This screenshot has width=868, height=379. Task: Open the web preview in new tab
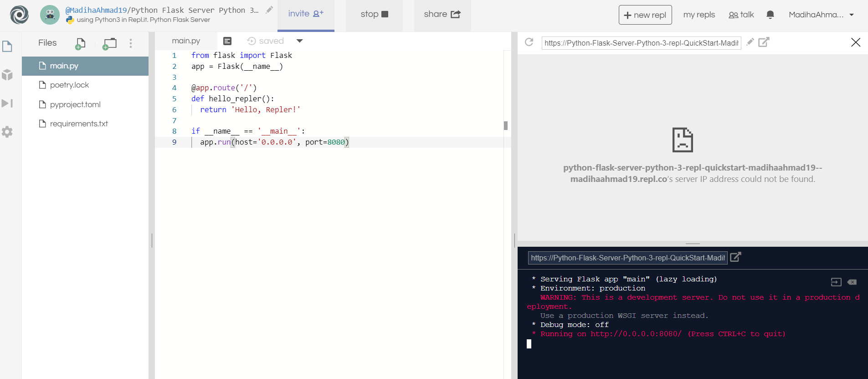[x=764, y=42]
